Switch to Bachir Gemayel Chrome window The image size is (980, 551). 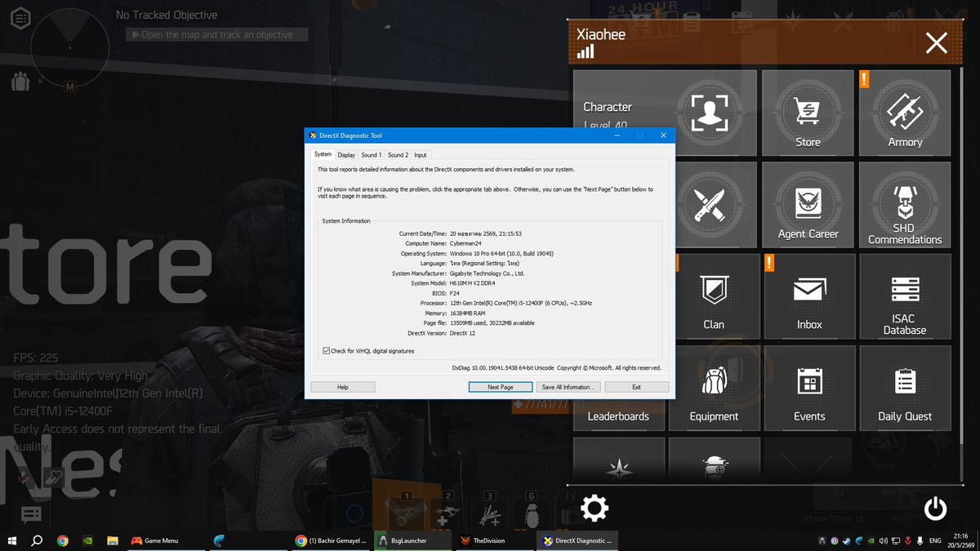[330, 540]
